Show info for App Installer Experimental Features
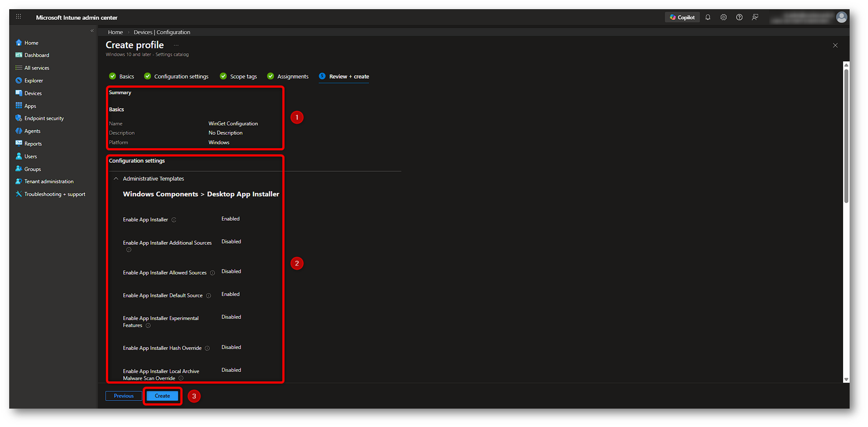Image resolution: width=868 pixels, height=427 pixels. click(148, 325)
